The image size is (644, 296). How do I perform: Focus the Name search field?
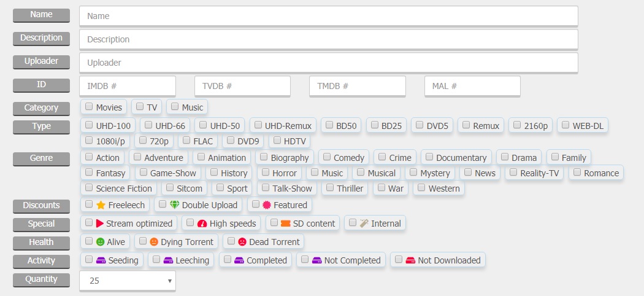pos(329,16)
